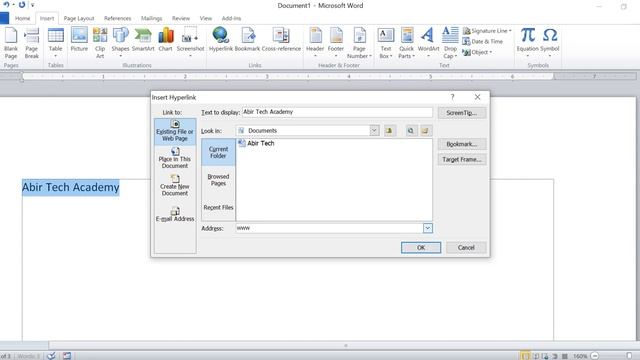Select Create New Document option

[x=175, y=186]
